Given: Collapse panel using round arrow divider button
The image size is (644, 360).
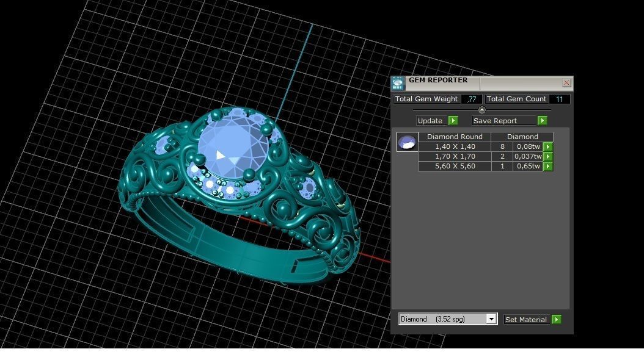Looking at the screenshot, I should (x=481, y=110).
